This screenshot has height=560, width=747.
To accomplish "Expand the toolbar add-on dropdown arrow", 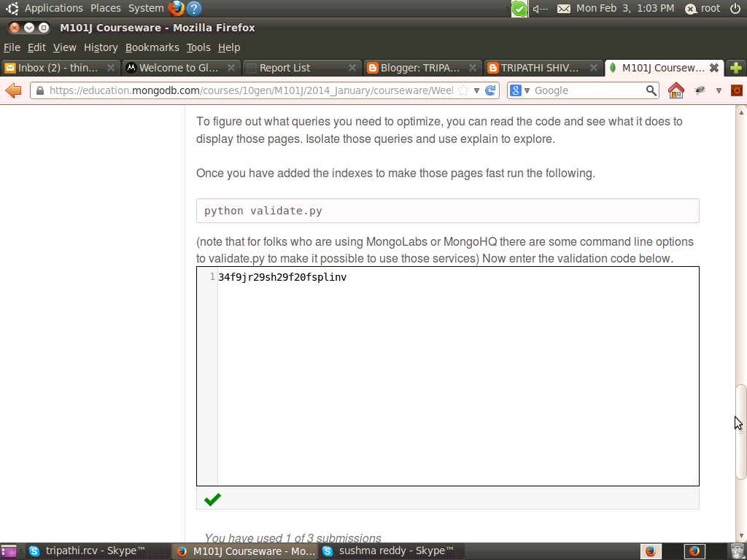I will pyautogui.click(x=719, y=90).
